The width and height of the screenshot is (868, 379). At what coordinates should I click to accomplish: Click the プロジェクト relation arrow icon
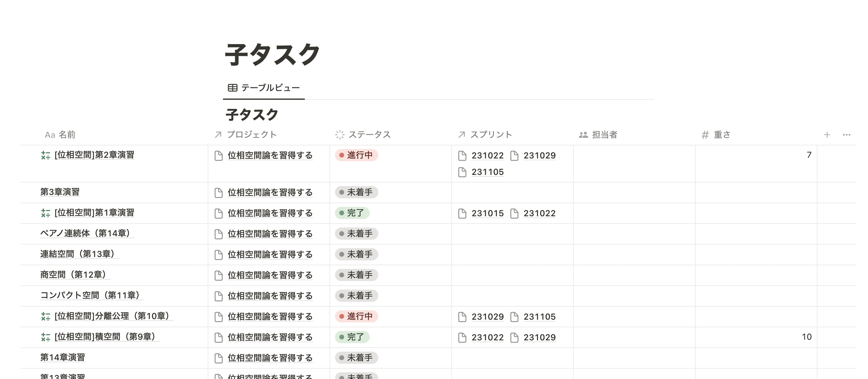(x=218, y=135)
